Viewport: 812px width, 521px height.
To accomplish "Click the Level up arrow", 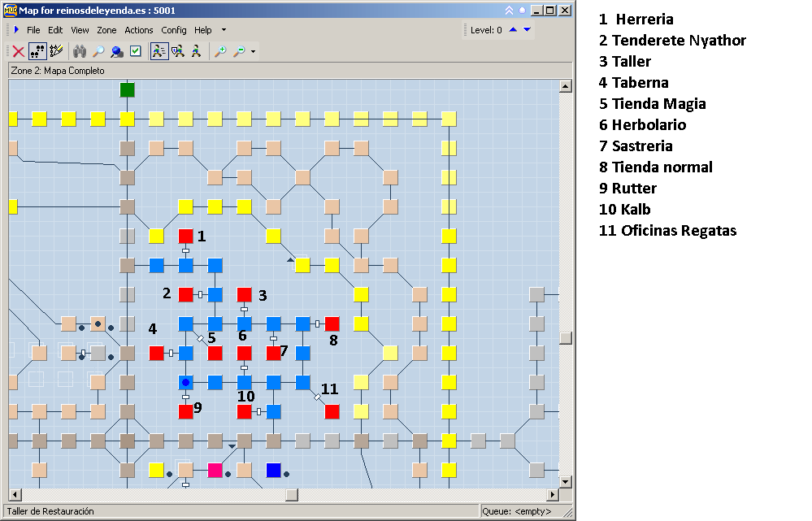I will tap(513, 30).
